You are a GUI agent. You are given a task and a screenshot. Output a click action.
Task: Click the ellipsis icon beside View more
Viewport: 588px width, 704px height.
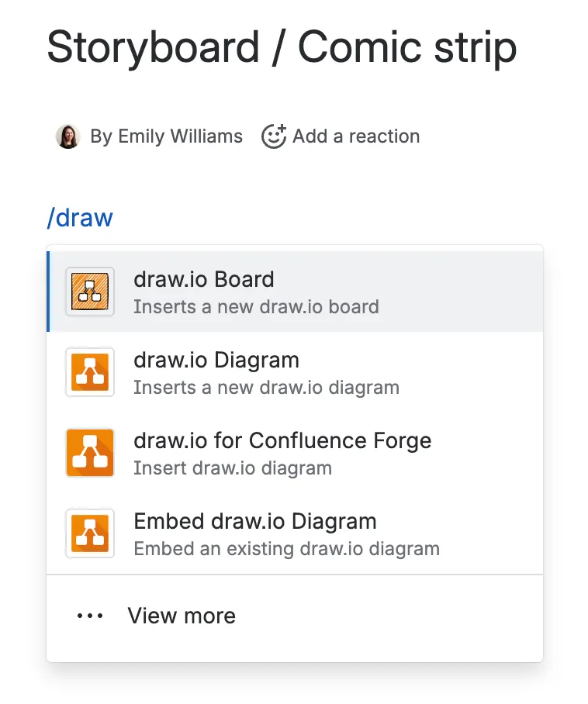[89, 616]
